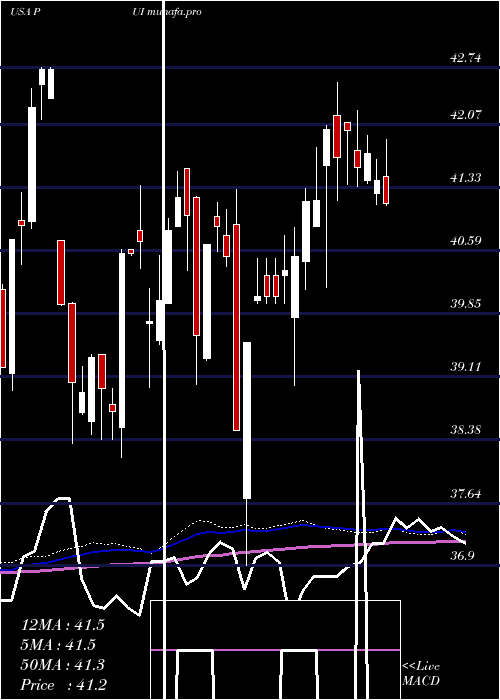
Task: Click the USA P ticker label
Action: point(26,12)
